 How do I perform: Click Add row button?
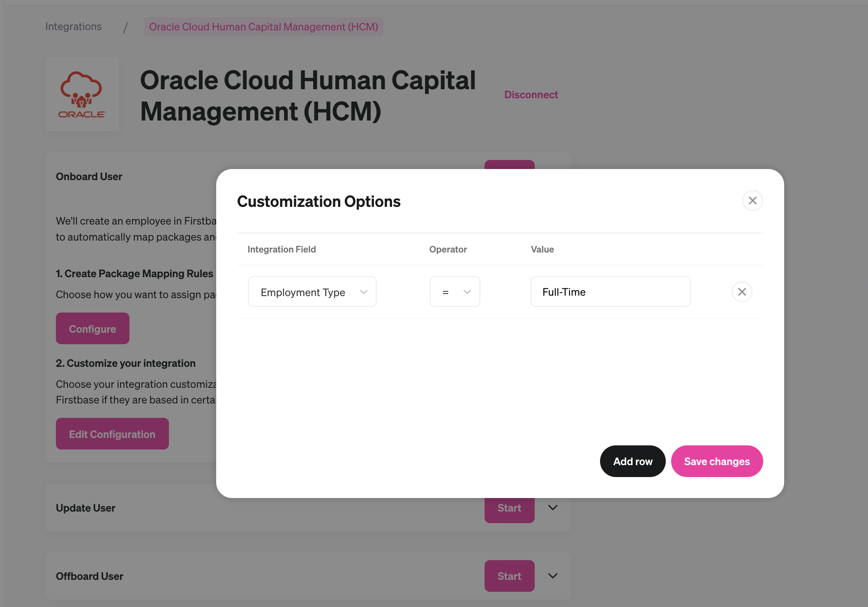633,461
